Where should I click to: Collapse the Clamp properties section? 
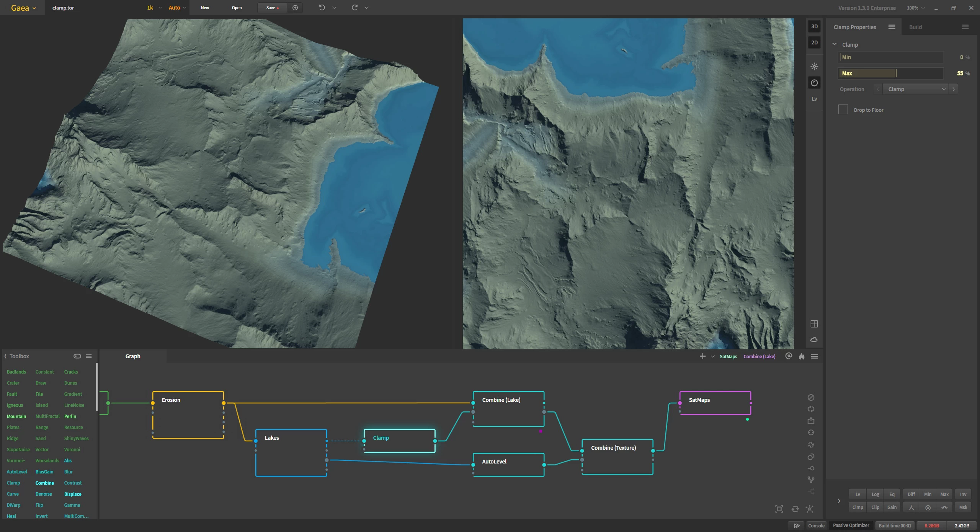(x=835, y=44)
